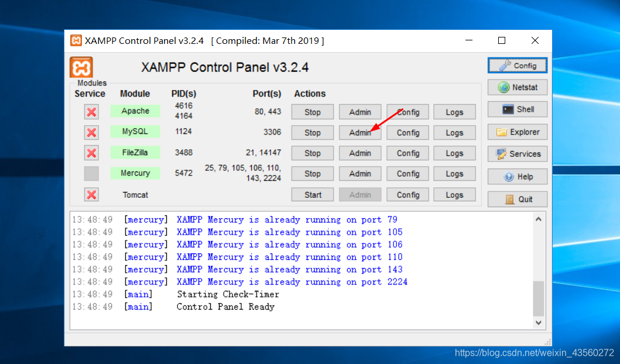Toggle the FileZilla service checkbox
Viewport: 620px width, 364px height.
point(91,153)
